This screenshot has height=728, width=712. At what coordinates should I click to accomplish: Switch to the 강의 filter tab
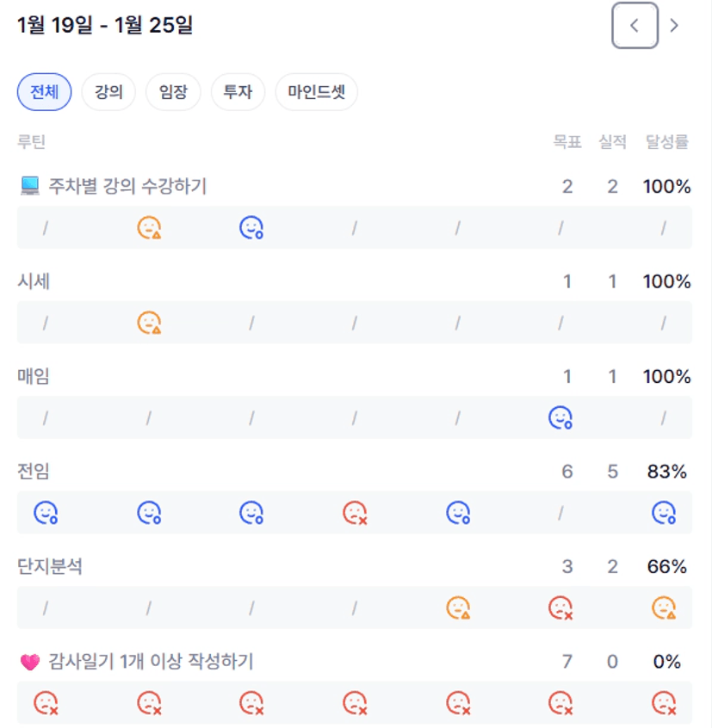click(108, 92)
